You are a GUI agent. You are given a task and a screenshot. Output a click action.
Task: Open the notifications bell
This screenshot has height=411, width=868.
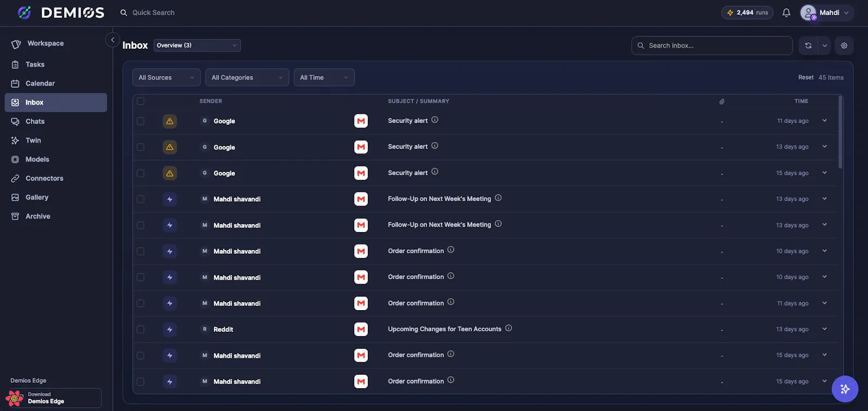pos(786,12)
